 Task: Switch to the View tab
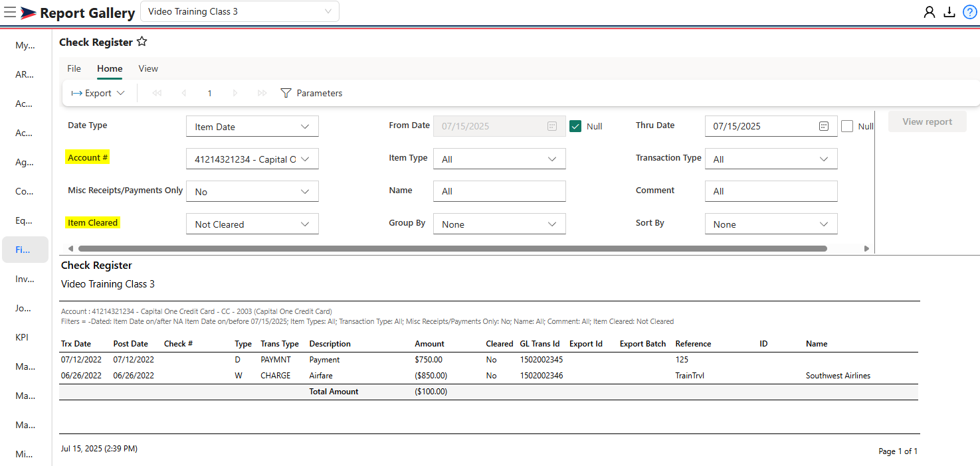tap(148, 68)
